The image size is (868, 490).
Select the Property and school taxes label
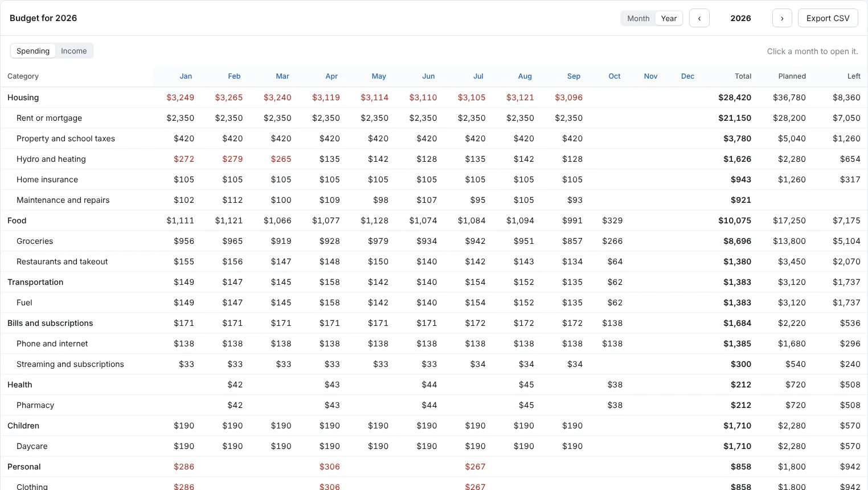(x=65, y=138)
